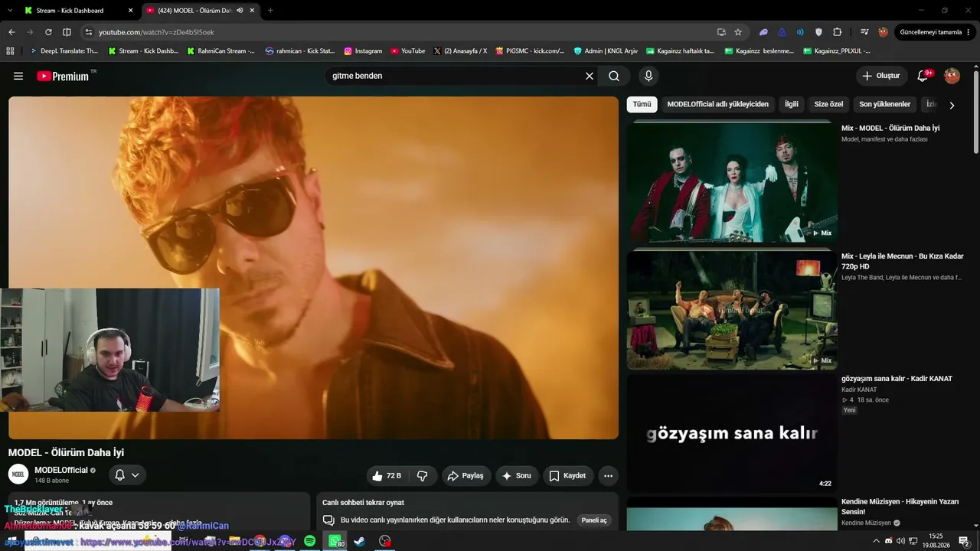Expand subscription notification bell dropdown
The width and height of the screenshot is (980, 551).
(127, 475)
